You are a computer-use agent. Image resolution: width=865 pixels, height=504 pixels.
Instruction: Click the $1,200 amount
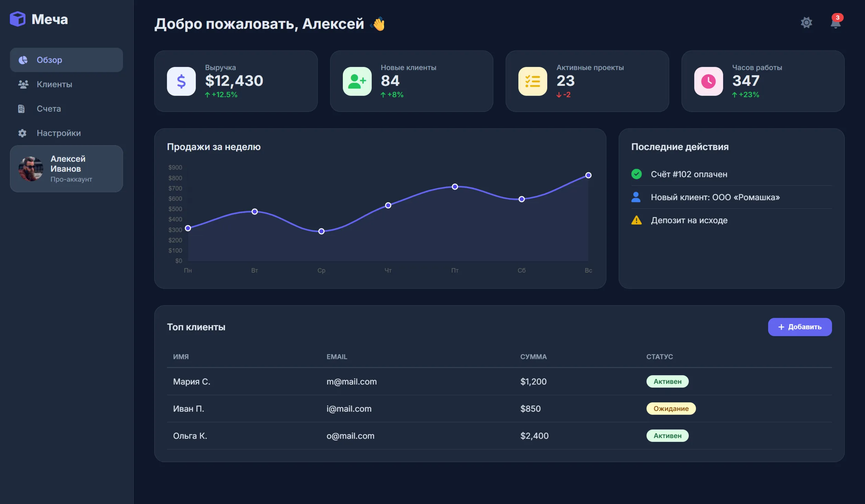click(533, 382)
